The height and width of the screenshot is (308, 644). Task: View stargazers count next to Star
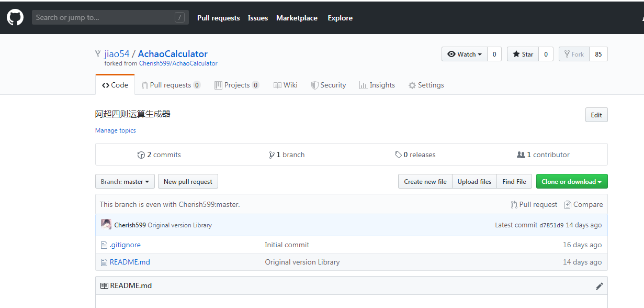click(546, 54)
